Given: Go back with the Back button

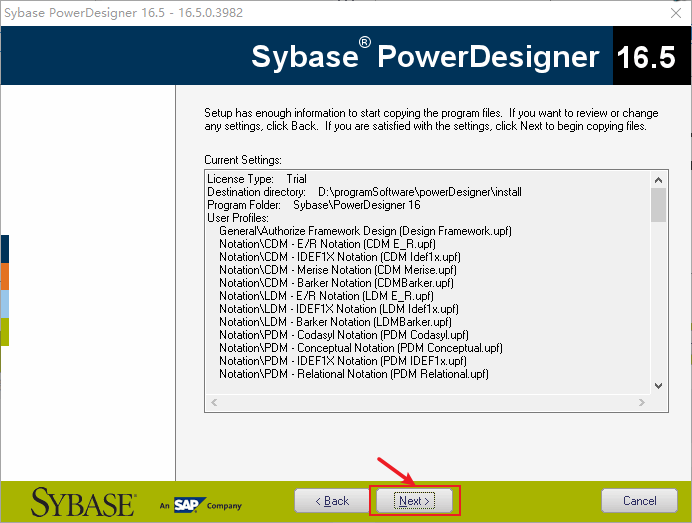Looking at the screenshot, I should coord(332,500).
